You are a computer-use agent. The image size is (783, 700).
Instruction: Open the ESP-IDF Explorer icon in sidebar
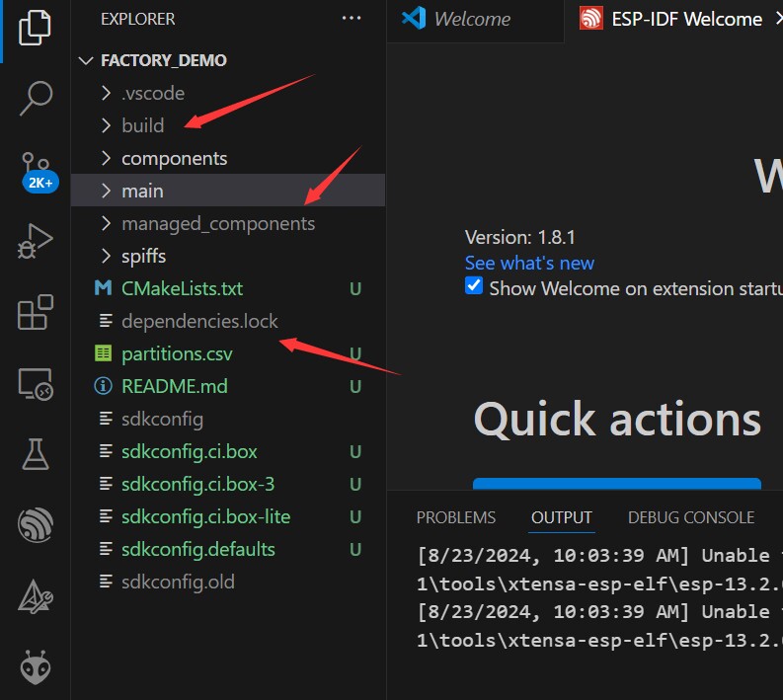point(35,524)
